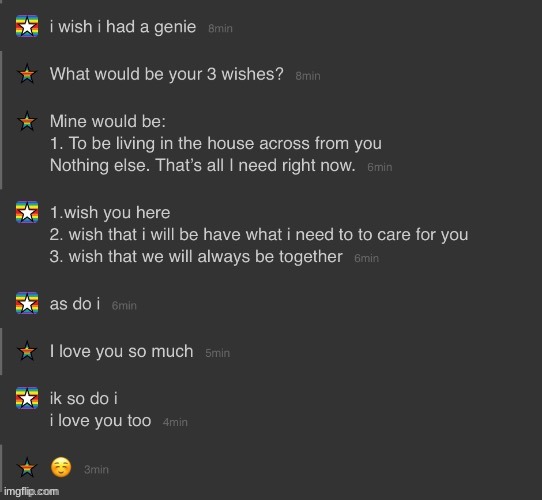Viewport: 542px width, 500px height.
Task: Select the message 'To be living in the house across from you'
Action: (225, 143)
